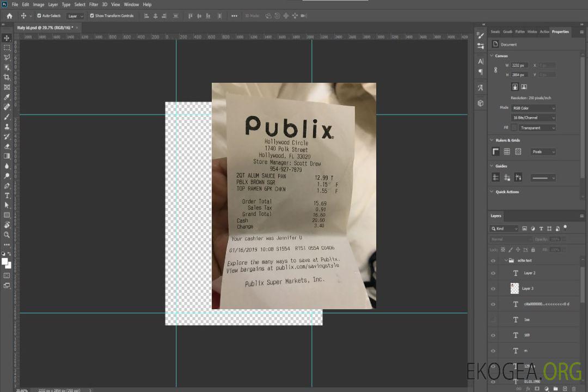Hide the edite text group

pos(493,260)
